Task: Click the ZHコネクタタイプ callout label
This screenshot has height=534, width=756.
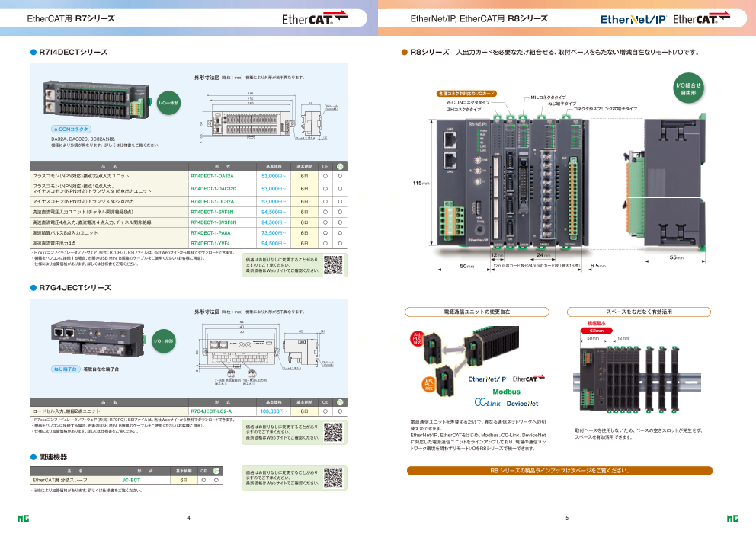Action: click(464, 110)
